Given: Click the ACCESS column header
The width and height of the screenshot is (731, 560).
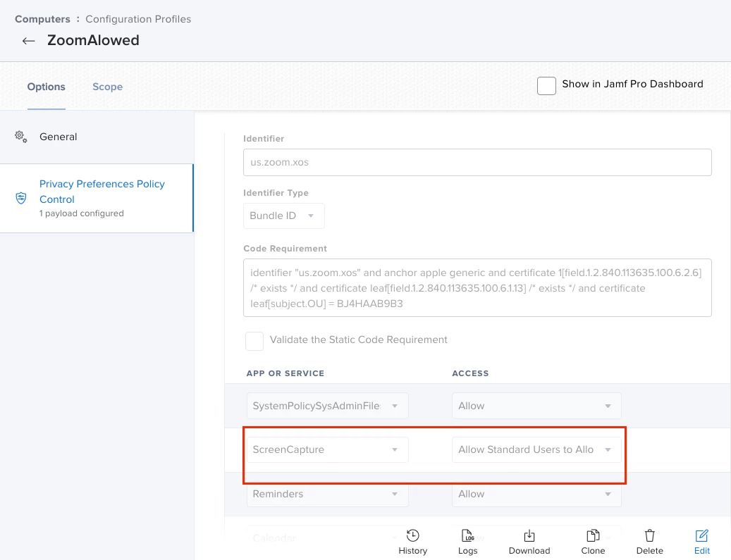Looking at the screenshot, I should 470,373.
